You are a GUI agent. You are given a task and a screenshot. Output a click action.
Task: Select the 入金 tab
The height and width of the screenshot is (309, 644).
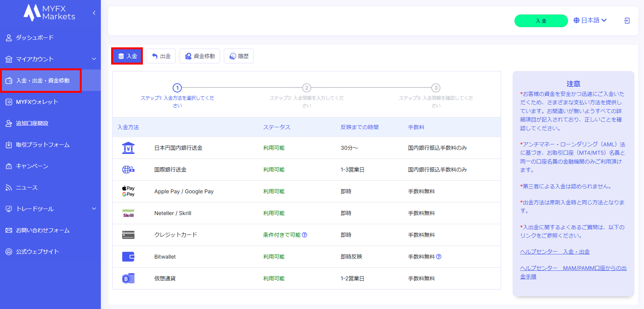[127, 56]
